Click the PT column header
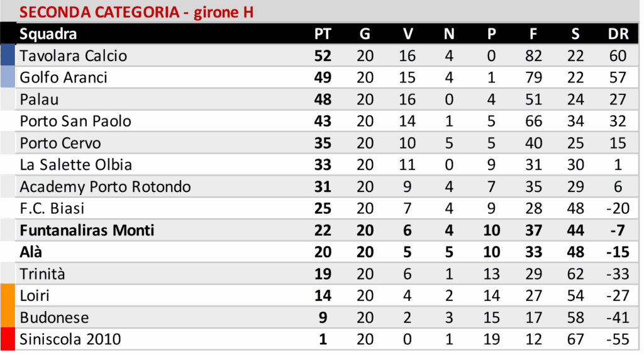This screenshot has height=355, width=644. [323, 34]
